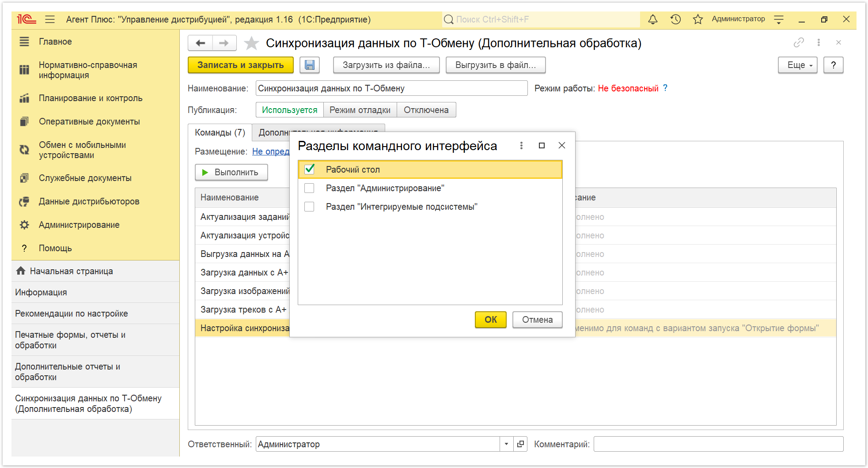The width and height of the screenshot is (868, 468).
Task: Click Записать и закрыть
Action: (x=241, y=65)
